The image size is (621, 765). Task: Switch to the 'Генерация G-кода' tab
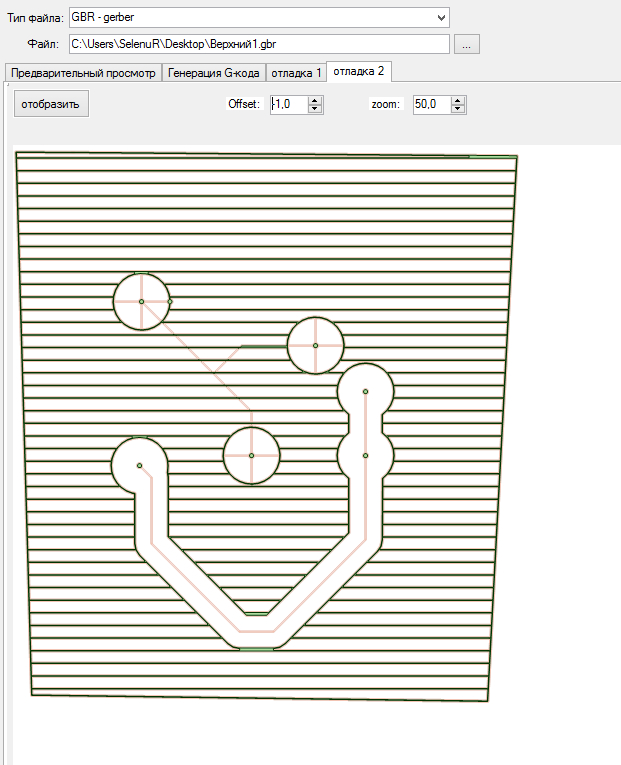click(214, 73)
